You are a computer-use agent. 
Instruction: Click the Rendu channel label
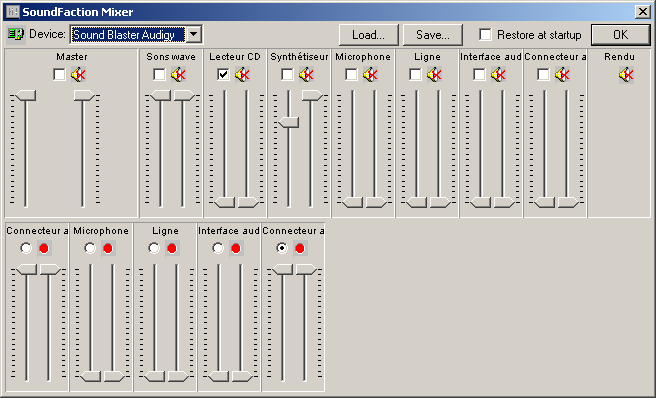[620, 56]
